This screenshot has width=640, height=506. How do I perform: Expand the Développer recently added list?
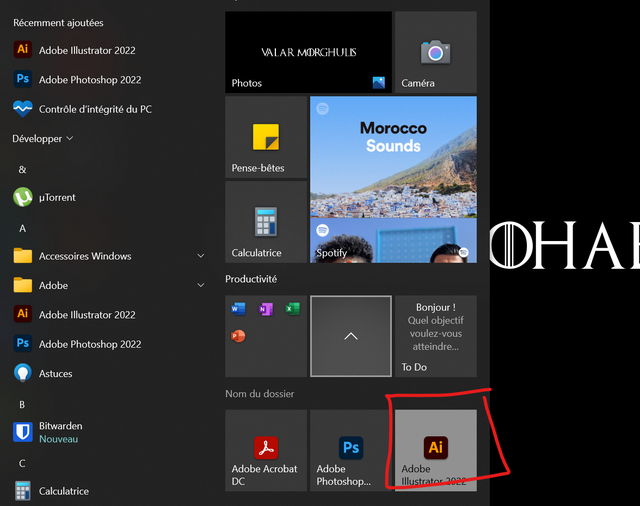click(x=43, y=139)
